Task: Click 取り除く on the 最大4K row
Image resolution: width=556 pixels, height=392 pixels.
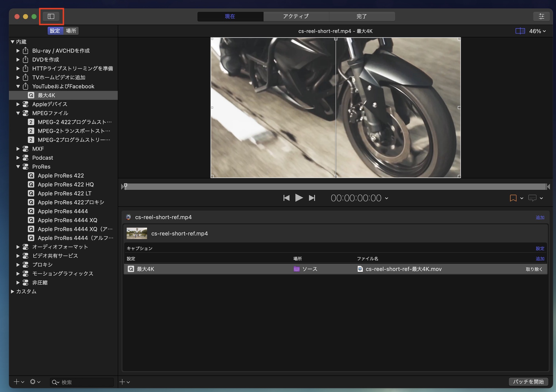Action: click(534, 269)
